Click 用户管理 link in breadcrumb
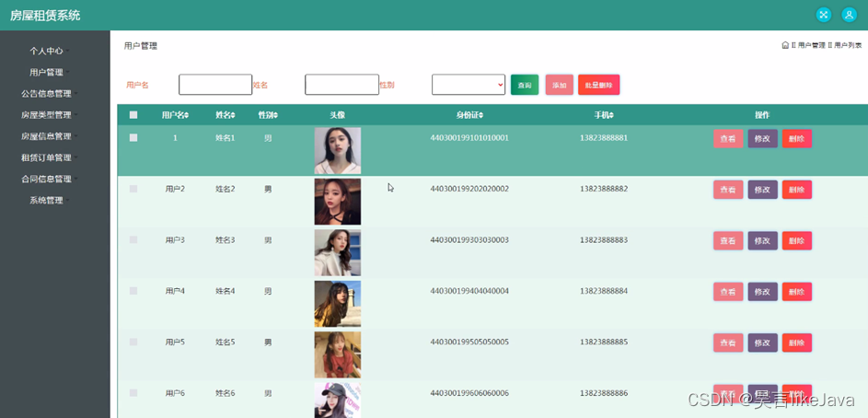 (x=812, y=45)
